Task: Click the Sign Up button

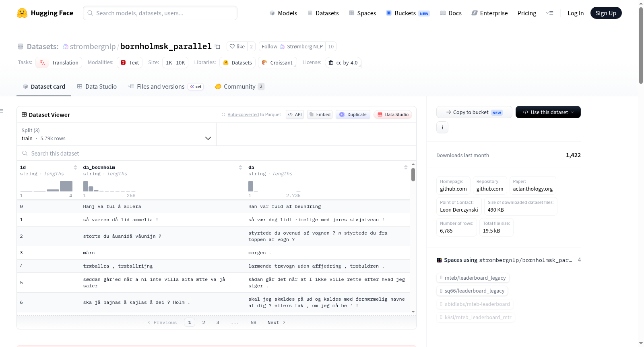Action: click(606, 13)
